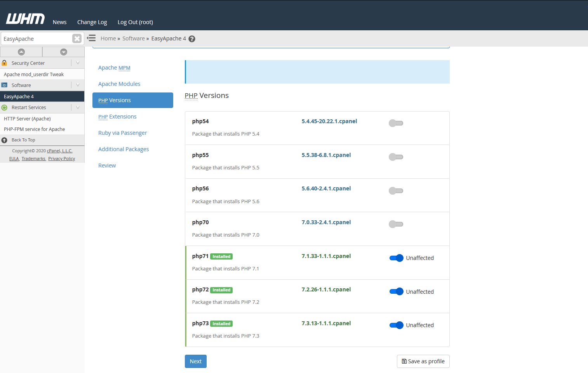Expand all sidebar sections with down arrow

64,52
